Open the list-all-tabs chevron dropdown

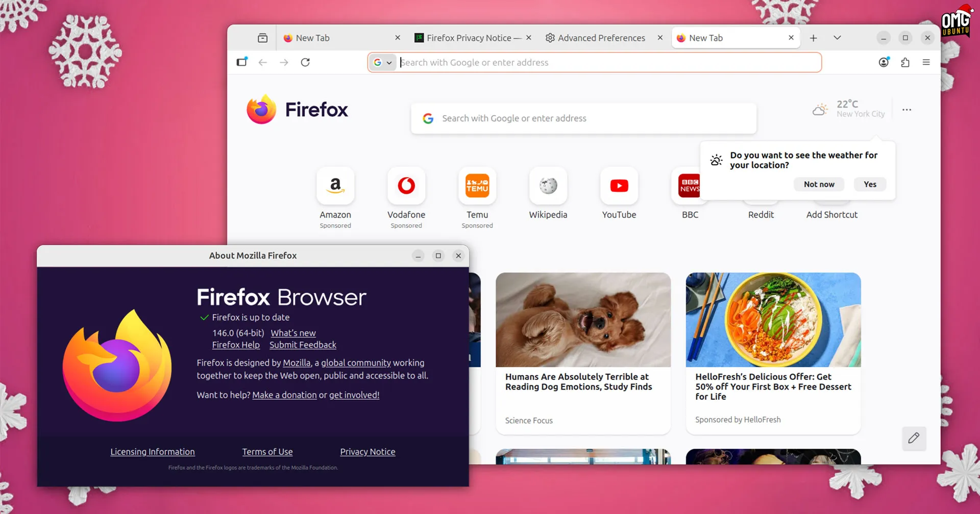837,38
